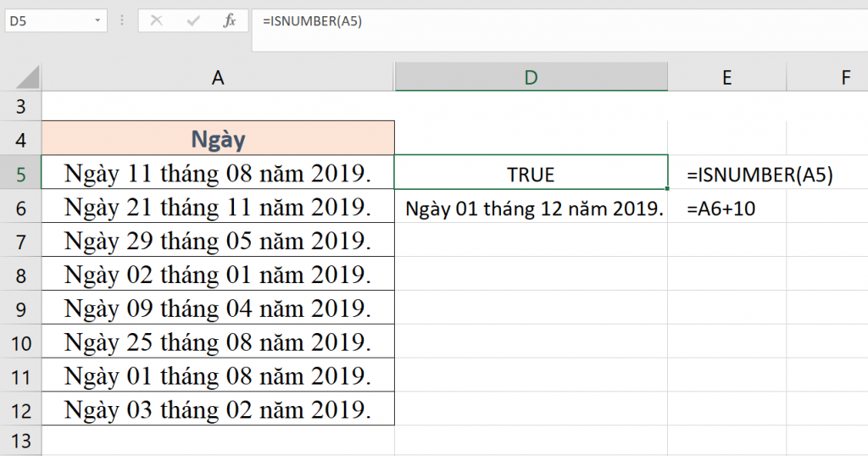Click the formula bar options dots handle
Viewport: 868px width, 456px height.
click(122, 21)
